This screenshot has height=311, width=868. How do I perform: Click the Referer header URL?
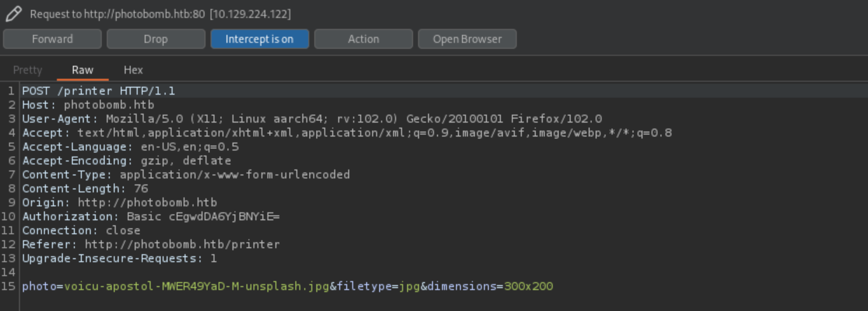(182, 245)
